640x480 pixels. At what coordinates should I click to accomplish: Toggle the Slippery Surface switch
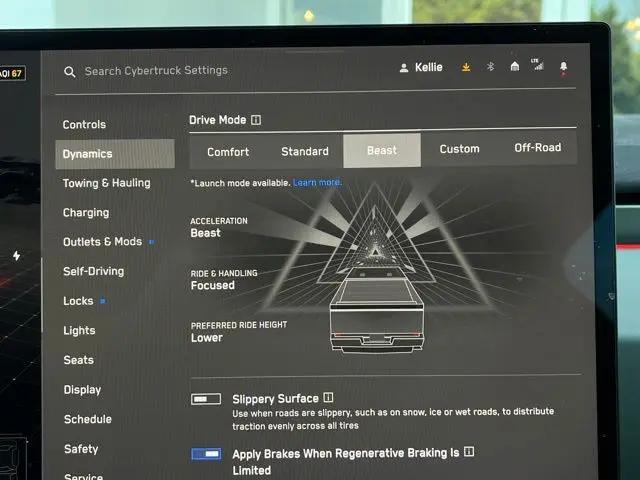[x=206, y=399]
